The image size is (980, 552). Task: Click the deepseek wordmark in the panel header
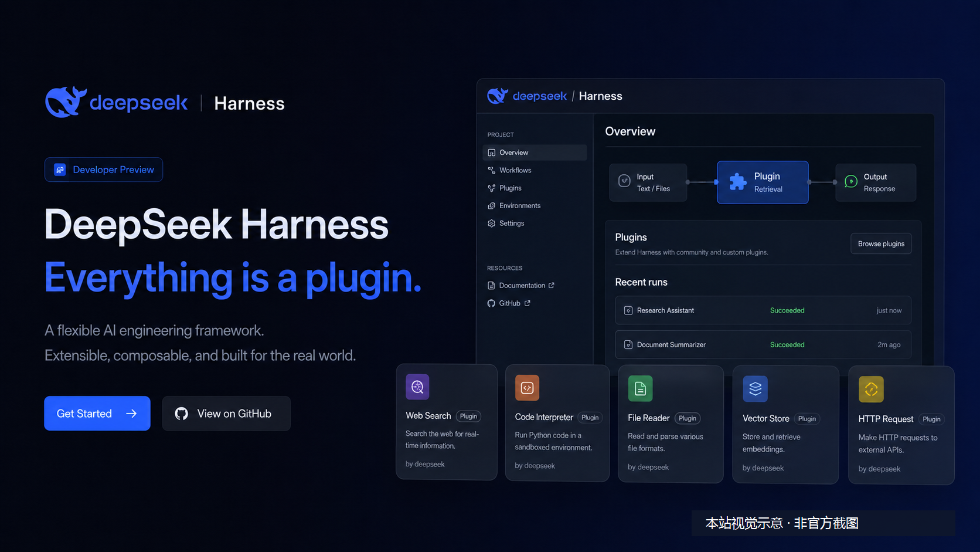(540, 96)
